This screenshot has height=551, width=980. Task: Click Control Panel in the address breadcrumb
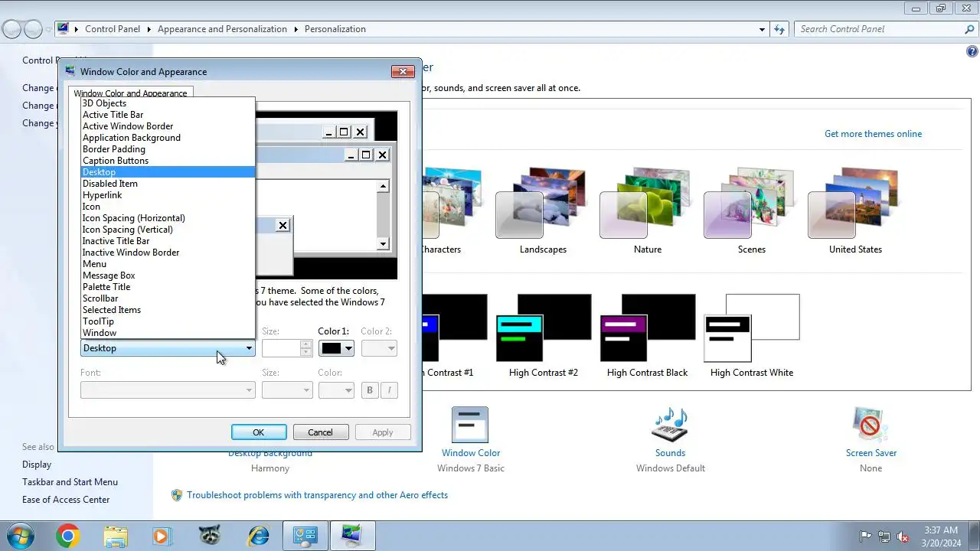113,29
